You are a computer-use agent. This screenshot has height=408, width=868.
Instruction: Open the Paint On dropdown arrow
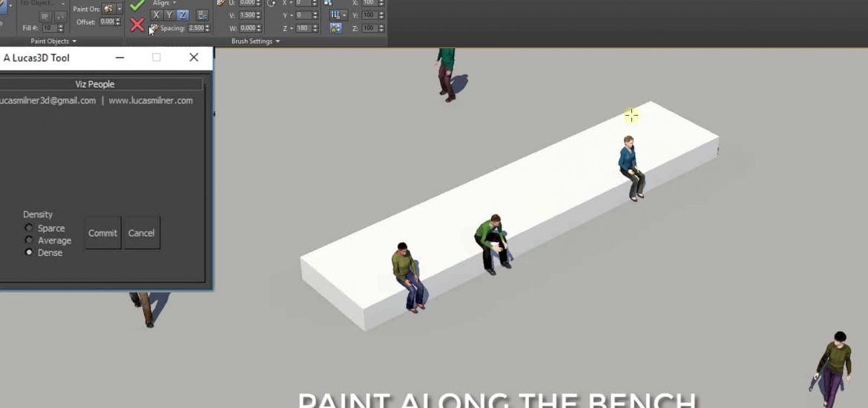119,9
